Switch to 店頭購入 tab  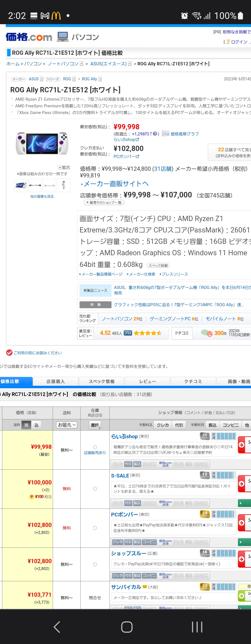[56, 382]
